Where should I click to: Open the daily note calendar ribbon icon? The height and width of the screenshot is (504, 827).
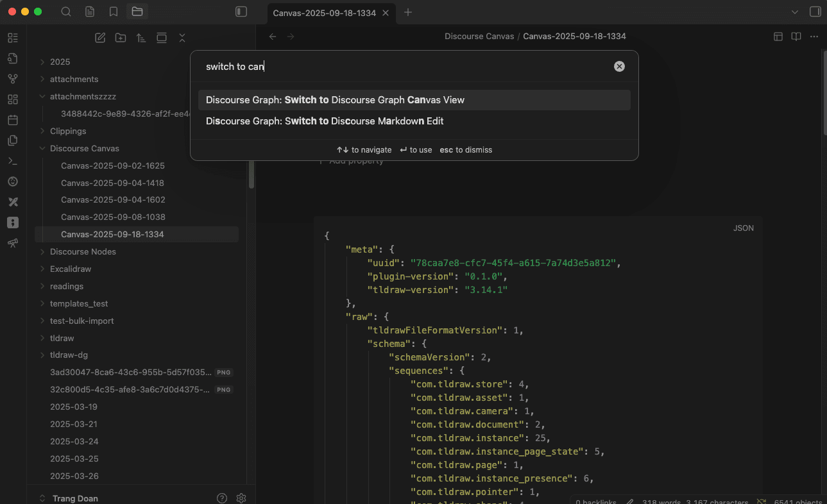pyautogui.click(x=12, y=119)
